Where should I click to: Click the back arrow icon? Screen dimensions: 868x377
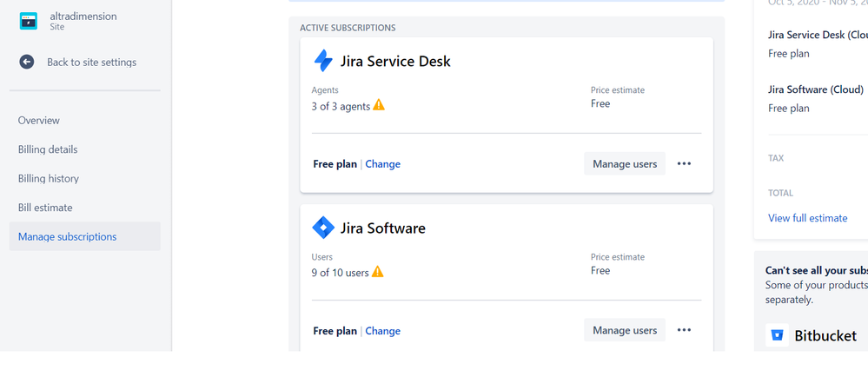(27, 62)
